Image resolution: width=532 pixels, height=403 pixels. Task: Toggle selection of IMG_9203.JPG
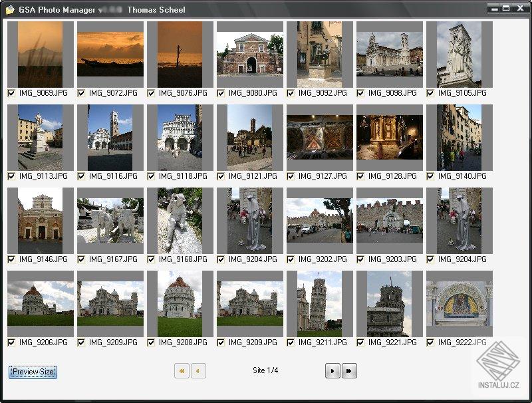(x=360, y=259)
